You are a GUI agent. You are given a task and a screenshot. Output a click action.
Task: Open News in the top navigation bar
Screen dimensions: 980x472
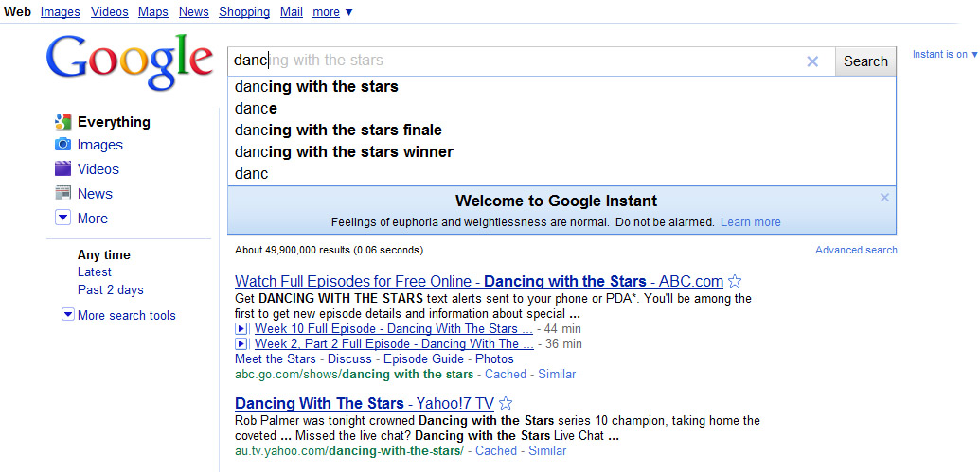click(194, 12)
